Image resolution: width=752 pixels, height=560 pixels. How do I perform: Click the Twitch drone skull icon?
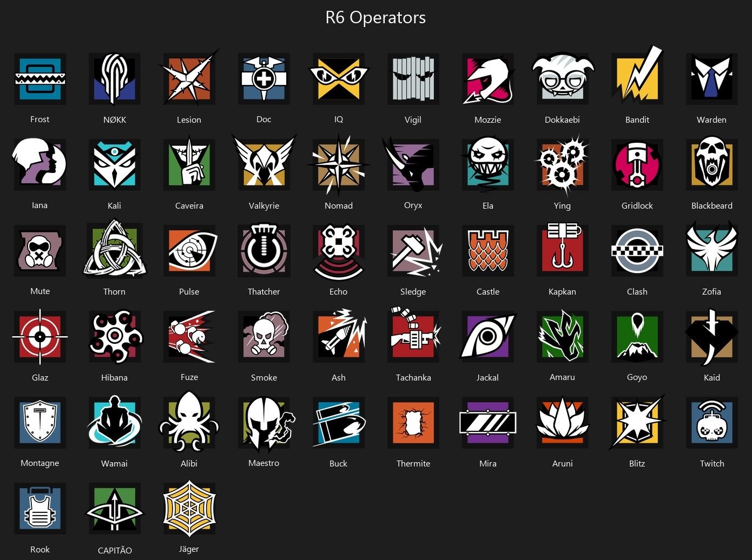click(712, 422)
